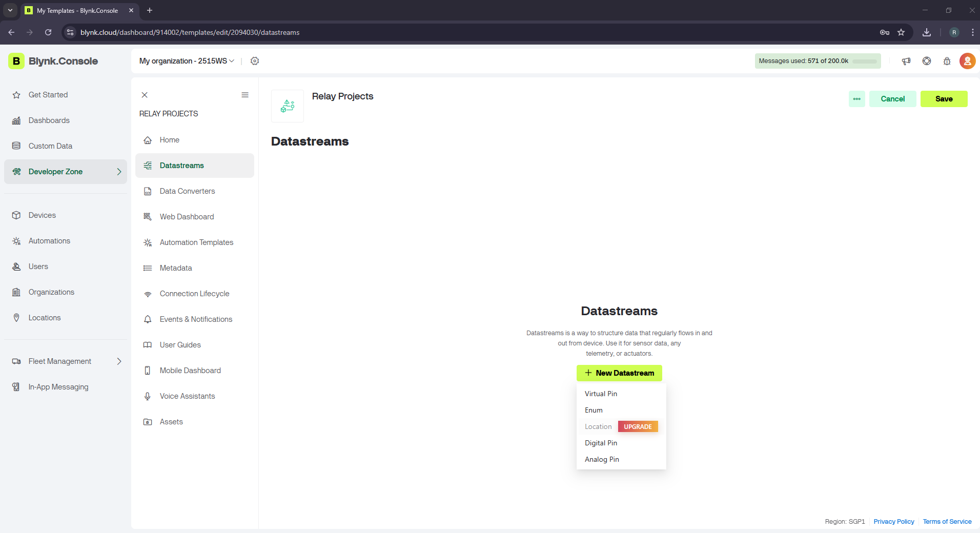Open the user profile avatar

tap(967, 61)
